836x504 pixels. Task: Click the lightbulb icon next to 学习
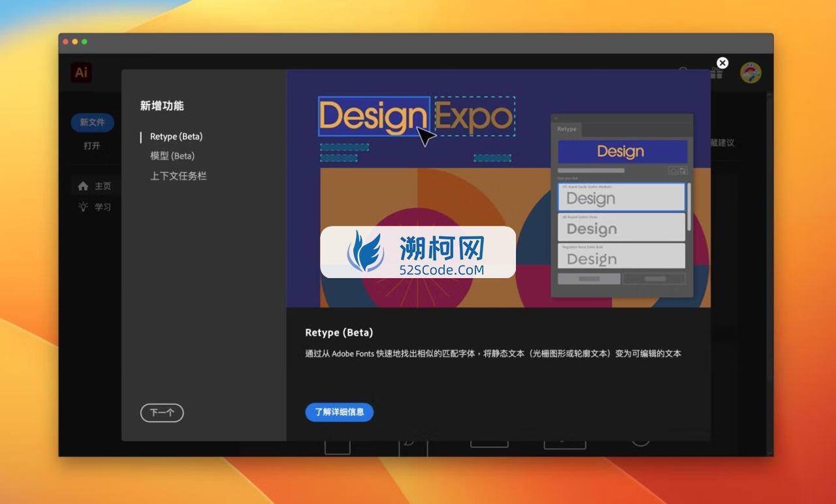coord(83,207)
